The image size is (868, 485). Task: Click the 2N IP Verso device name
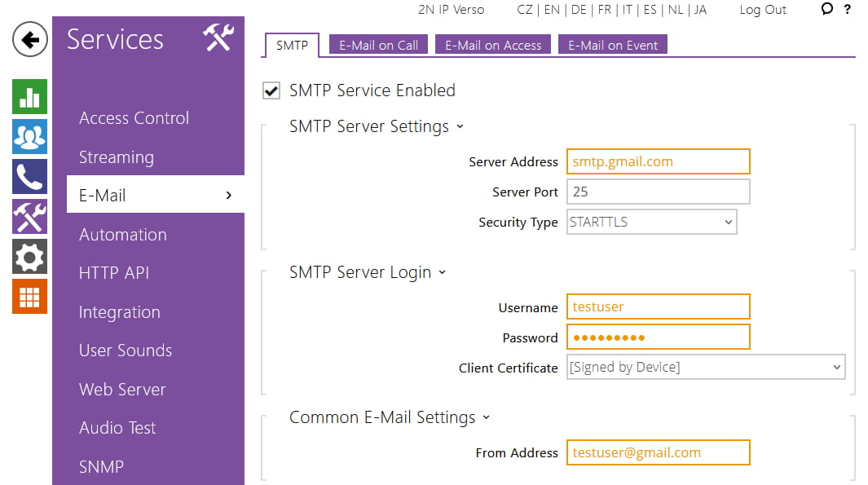click(452, 10)
